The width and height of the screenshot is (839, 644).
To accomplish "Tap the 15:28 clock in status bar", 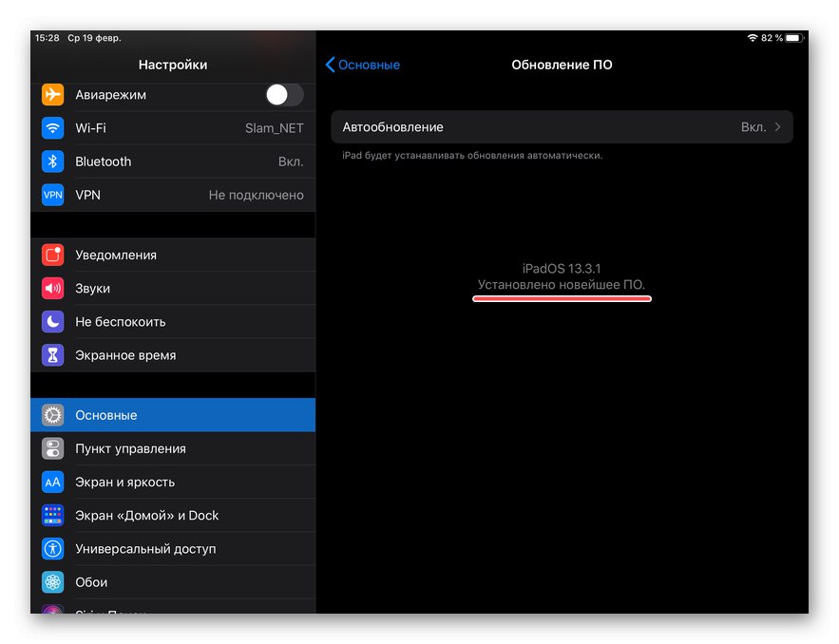I will click(48, 38).
